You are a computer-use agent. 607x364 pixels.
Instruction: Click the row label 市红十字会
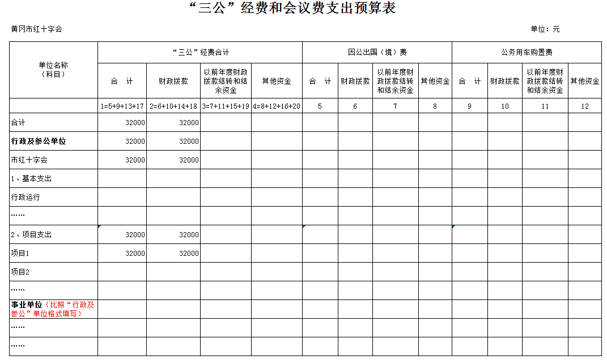tap(29, 160)
